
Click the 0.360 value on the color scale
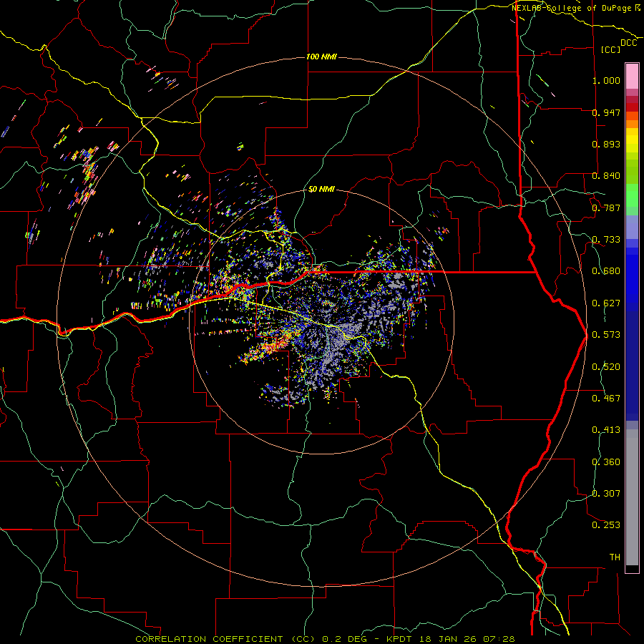coord(606,462)
